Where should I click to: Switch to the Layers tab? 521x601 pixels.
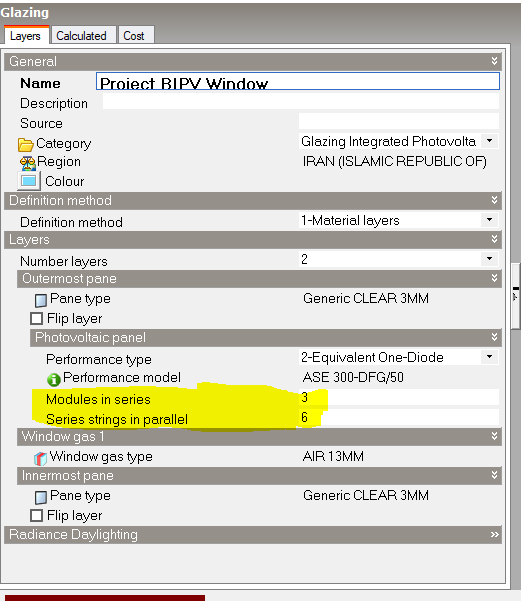coord(25,36)
